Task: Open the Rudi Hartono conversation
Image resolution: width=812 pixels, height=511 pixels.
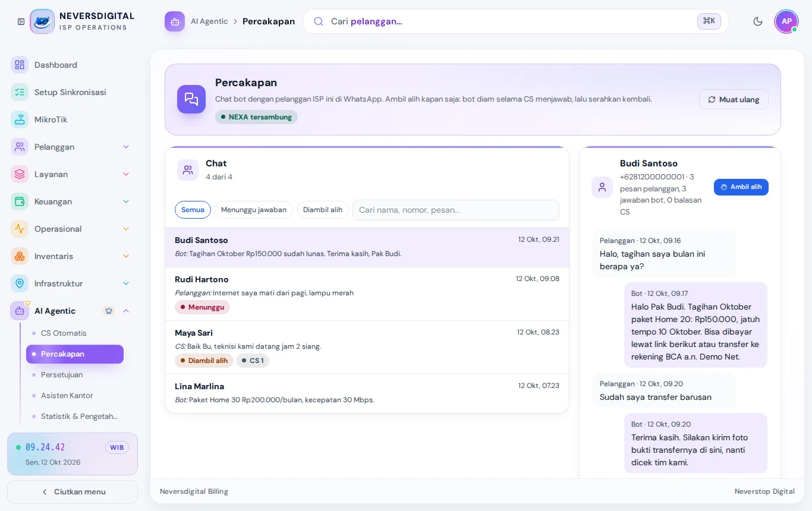Action: pyautogui.click(x=367, y=294)
